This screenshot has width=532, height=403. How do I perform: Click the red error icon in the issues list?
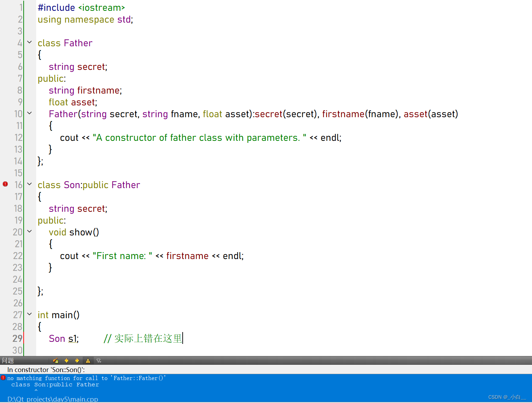tap(3, 378)
